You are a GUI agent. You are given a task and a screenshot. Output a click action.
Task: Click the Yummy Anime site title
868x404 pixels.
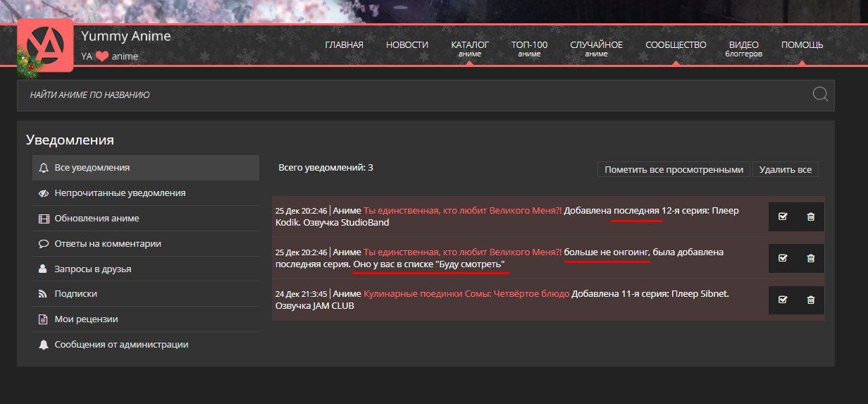pos(126,36)
